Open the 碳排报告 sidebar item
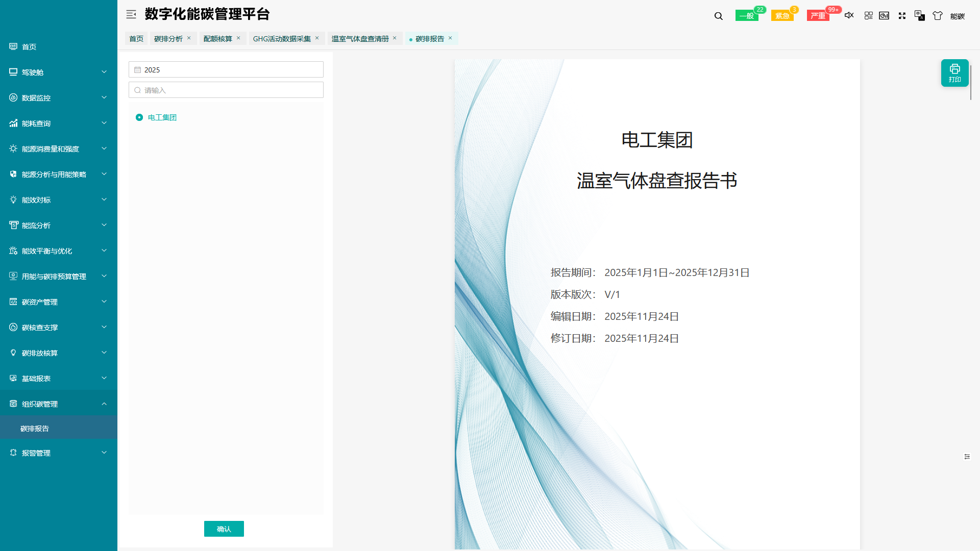Screen dimensions: 980x551 click(34, 428)
